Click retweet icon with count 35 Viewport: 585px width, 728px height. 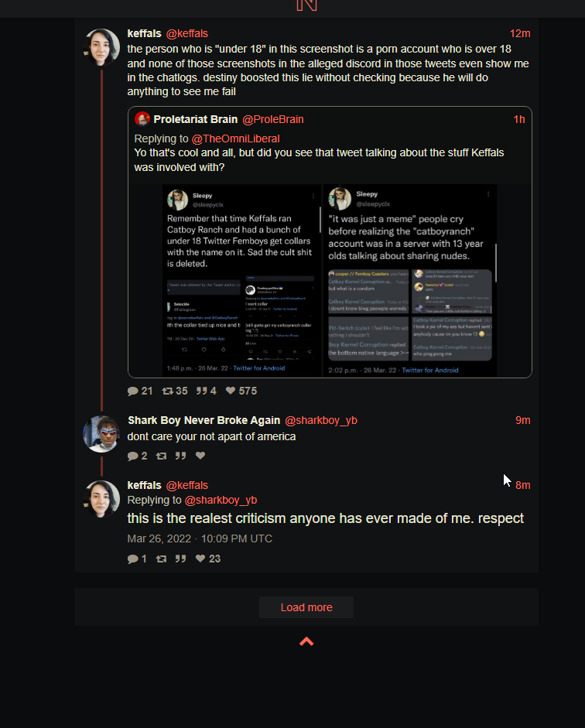(x=168, y=391)
